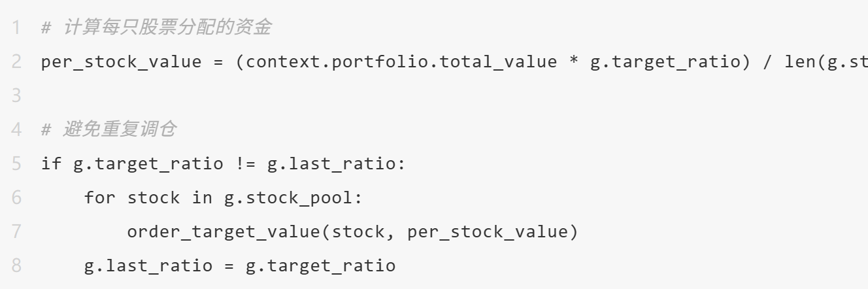Click line number 4 in the gutter
Viewport: 868px width, 289px height.
click(x=16, y=129)
